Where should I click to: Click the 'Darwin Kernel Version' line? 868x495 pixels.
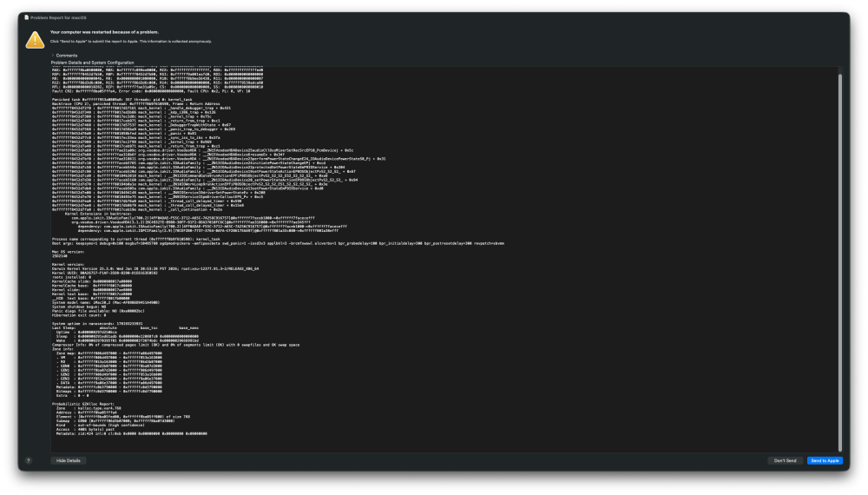pos(155,268)
